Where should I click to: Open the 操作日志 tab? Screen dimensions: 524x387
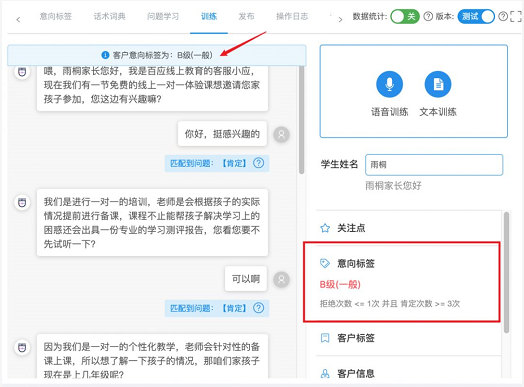tap(292, 16)
